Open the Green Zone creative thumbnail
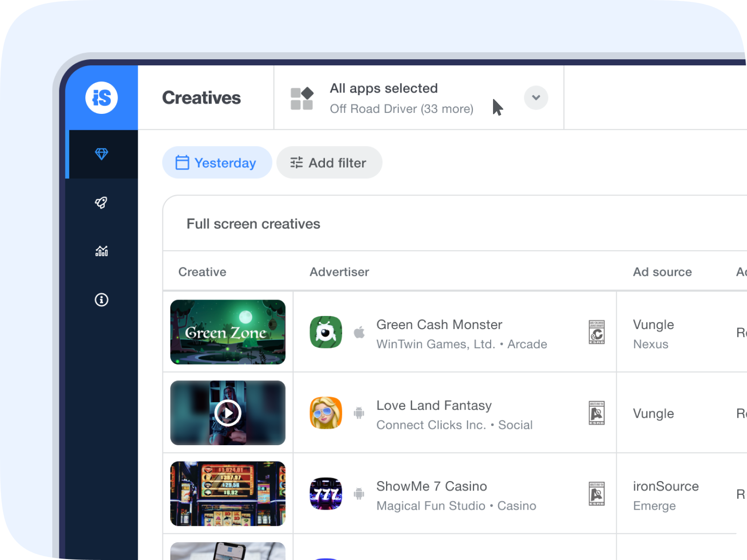The height and width of the screenshot is (560, 747). pyautogui.click(x=228, y=332)
